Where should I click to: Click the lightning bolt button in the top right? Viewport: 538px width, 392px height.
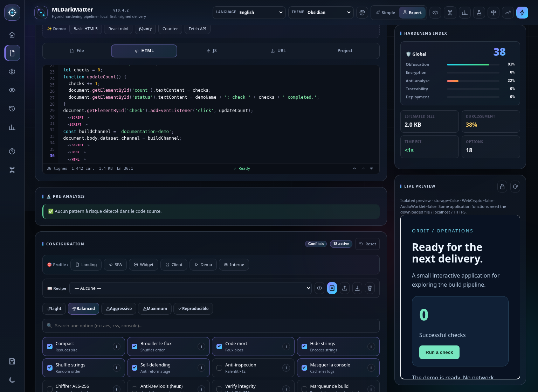point(522,13)
